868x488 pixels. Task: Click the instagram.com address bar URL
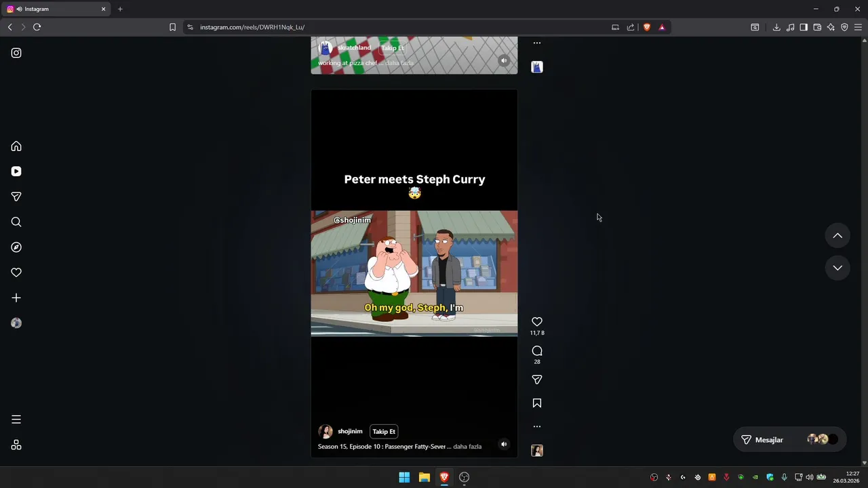(252, 27)
